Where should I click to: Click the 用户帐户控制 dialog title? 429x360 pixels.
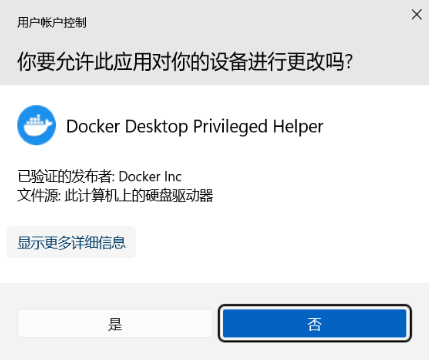click(52, 23)
